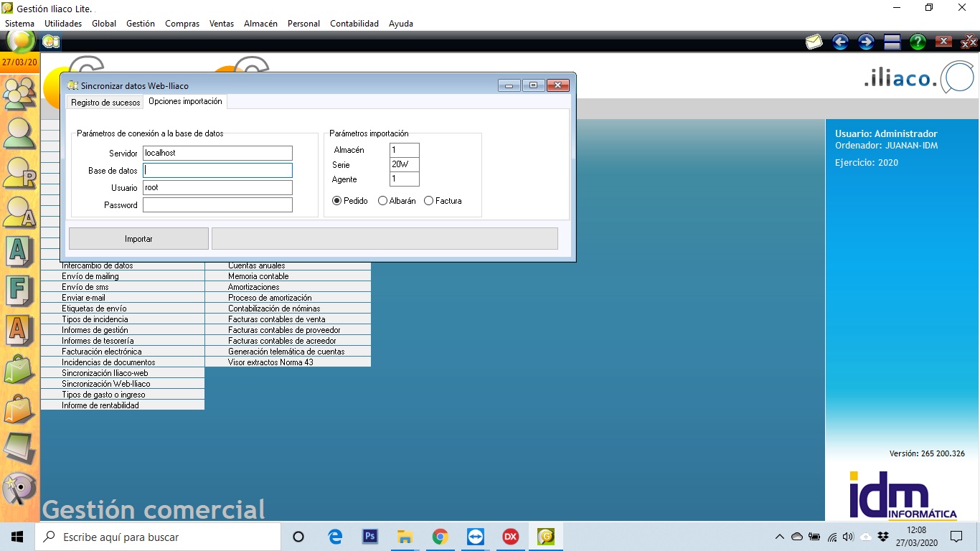Click the Almacén value field
This screenshot has width=980, height=551.
click(405, 150)
